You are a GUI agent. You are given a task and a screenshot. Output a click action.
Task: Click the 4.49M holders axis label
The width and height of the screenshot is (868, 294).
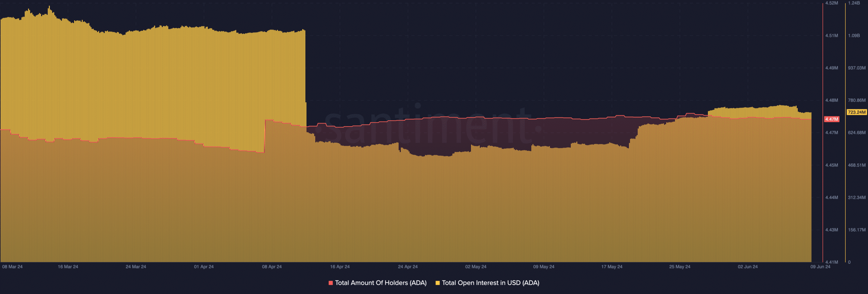[x=831, y=68]
